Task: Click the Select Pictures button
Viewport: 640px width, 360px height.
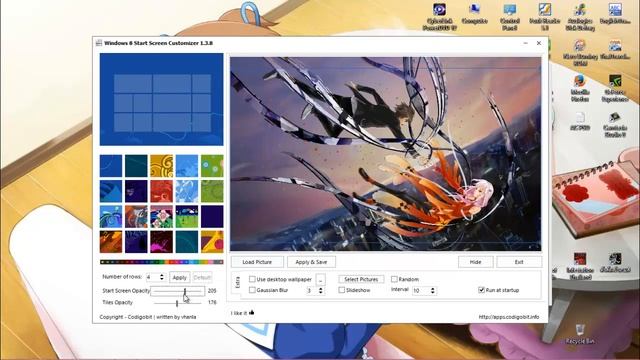Action: (x=361, y=279)
